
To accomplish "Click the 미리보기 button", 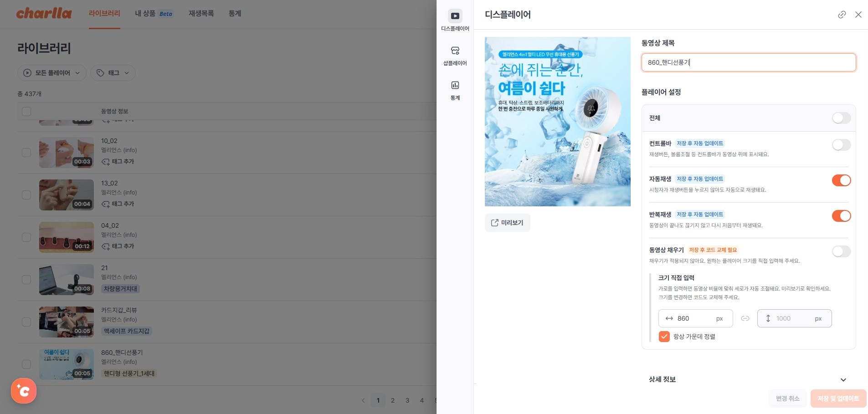I will (507, 223).
